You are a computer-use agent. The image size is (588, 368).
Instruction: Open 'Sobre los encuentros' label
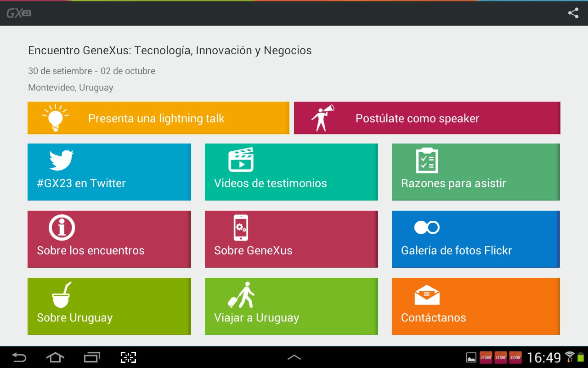pyautogui.click(x=90, y=250)
